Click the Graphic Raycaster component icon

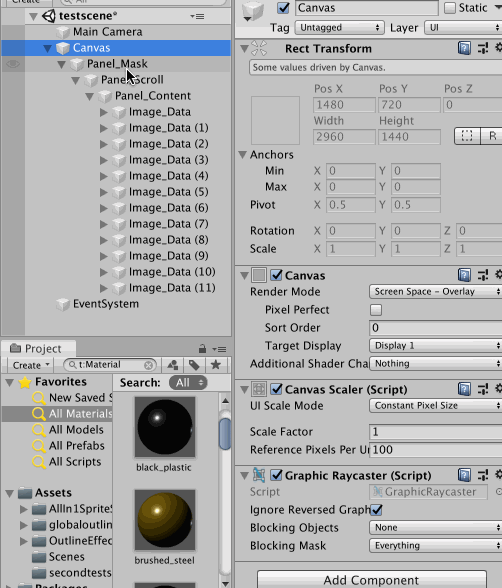click(259, 476)
